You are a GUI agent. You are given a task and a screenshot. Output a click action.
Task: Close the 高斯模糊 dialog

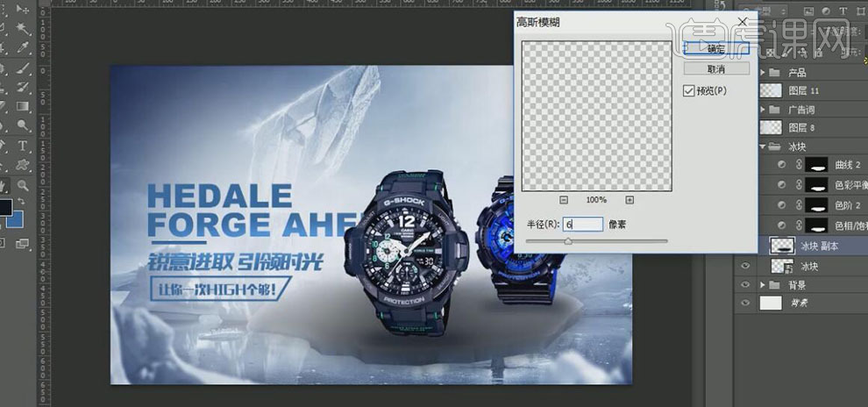743,22
